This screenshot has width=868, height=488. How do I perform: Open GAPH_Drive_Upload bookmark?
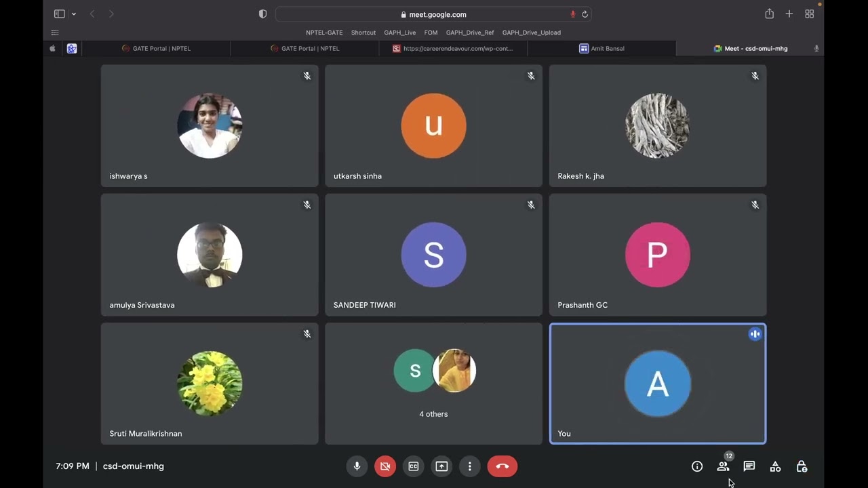click(x=532, y=33)
